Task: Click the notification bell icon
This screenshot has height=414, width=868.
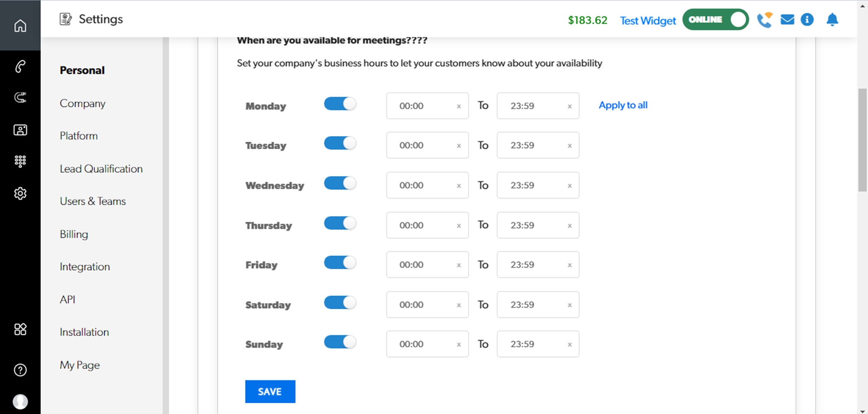Action: tap(832, 20)
